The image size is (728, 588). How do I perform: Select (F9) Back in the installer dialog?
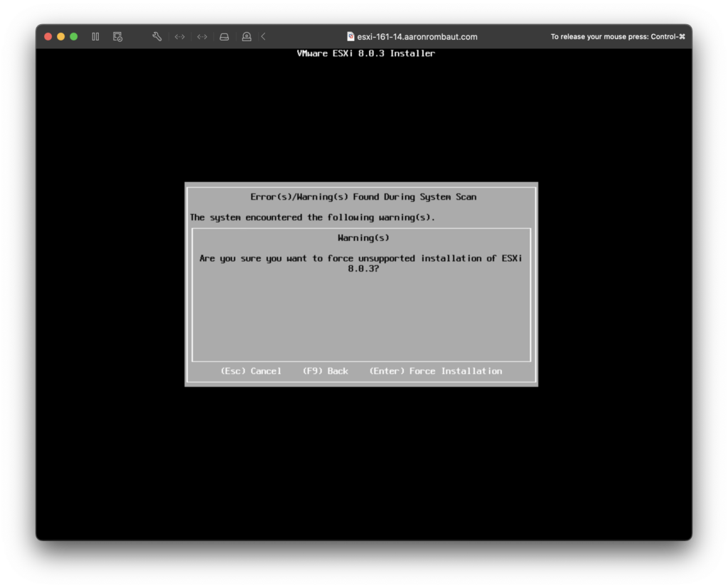pyautogui.click(x=326, y=371)
